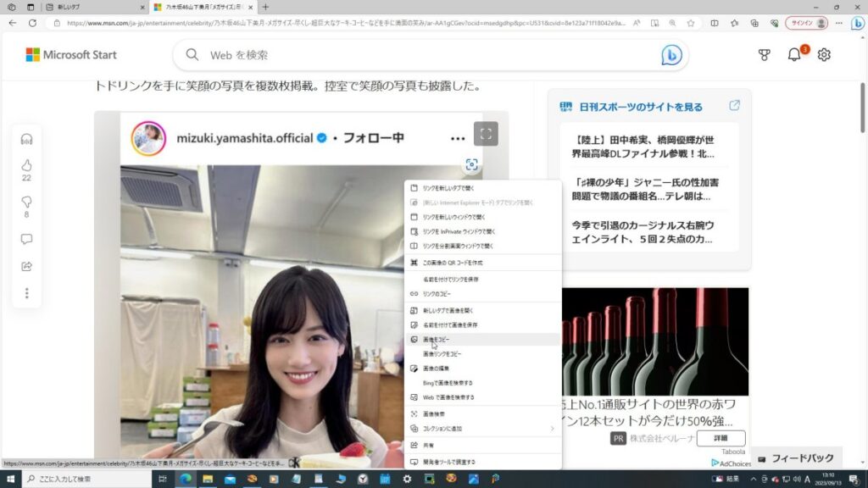Image resolution: width=868 pixels, height=488 pixels.
Task: Open the split screen icon in toolbar
Action: click(715, 23)
